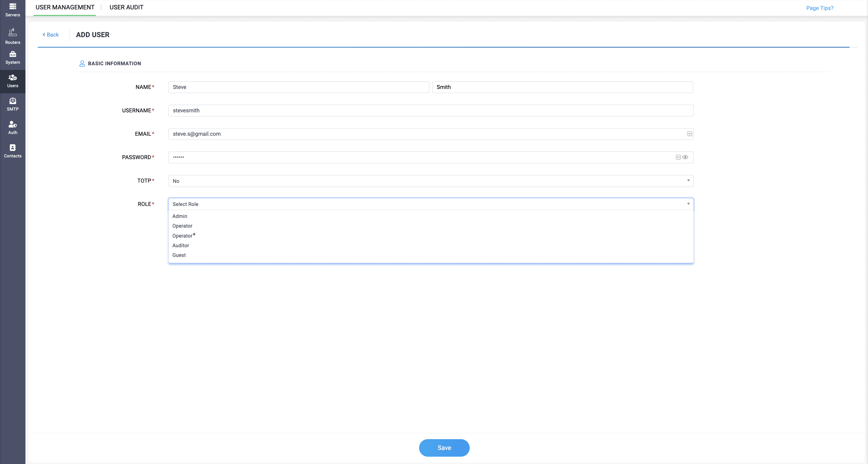Switch to the User Audit tab
The height and width of the screenshot is (464, 868).
pyautogui.click(x=126, y=7)
